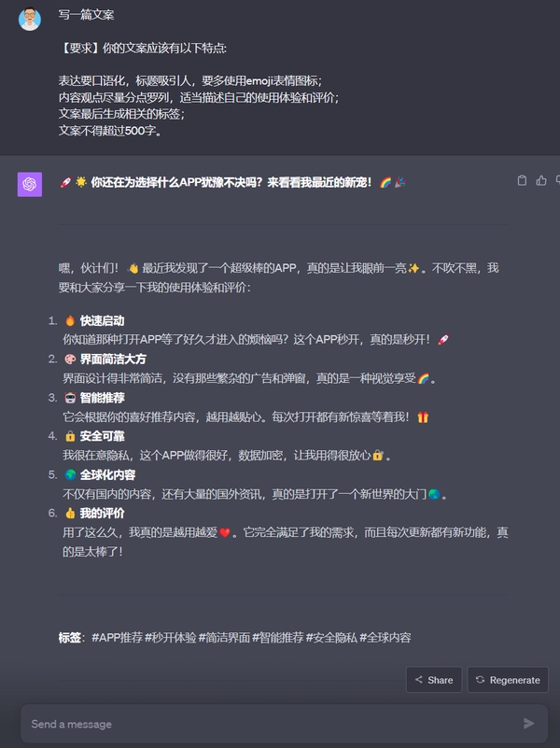560x748 pixels.
Task: Click the Regenerate button
Action: [x=508, y=680]
